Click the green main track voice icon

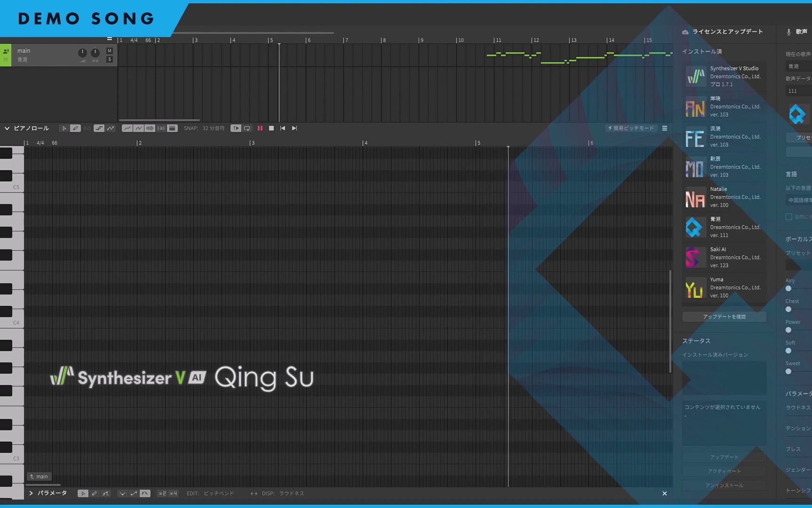(x=6, y=51)
